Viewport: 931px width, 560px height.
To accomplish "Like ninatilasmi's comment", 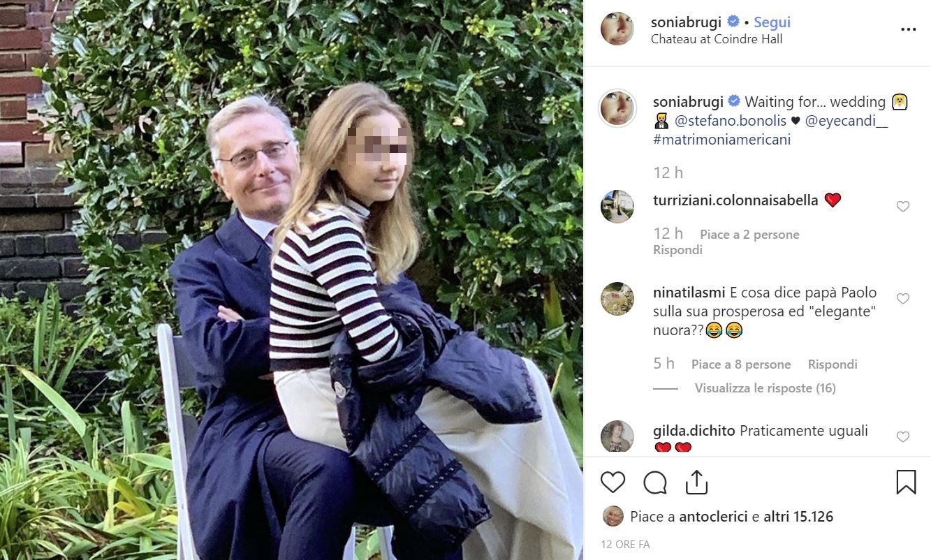I will [x=903, y=299].
